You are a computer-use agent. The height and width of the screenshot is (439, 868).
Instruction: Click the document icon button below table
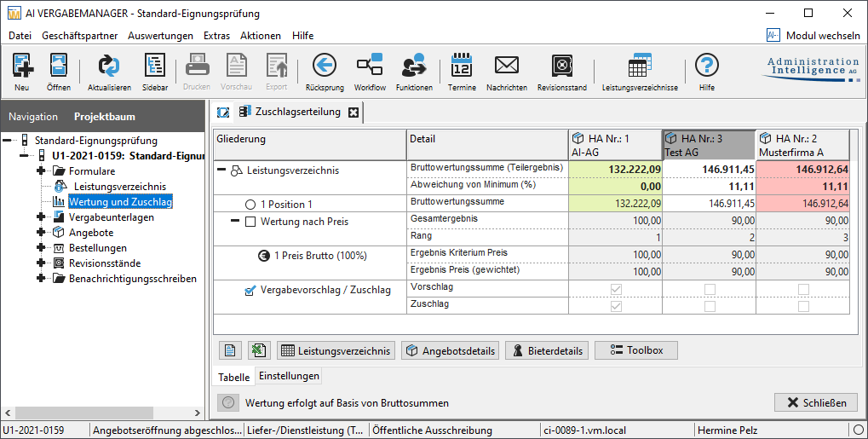[x=230, y=350]
